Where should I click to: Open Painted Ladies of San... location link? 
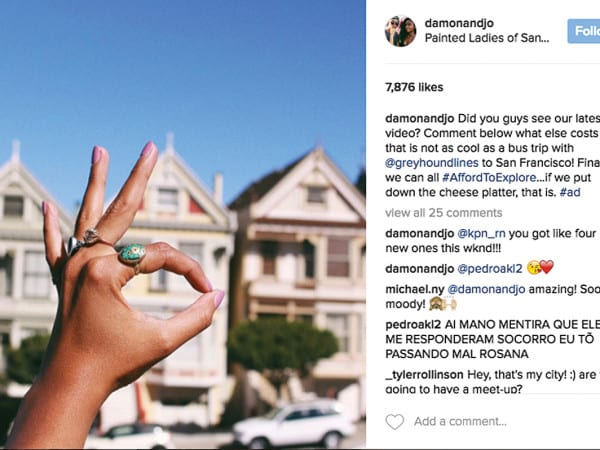click(487, 38)
